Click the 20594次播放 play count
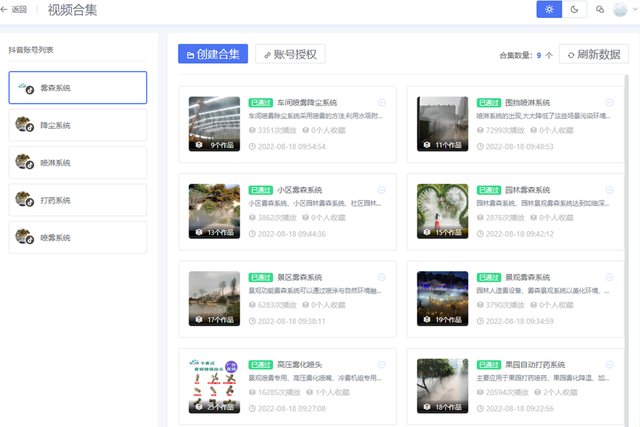Viewport: 640px width, 427px height. (x=503, y=392)
